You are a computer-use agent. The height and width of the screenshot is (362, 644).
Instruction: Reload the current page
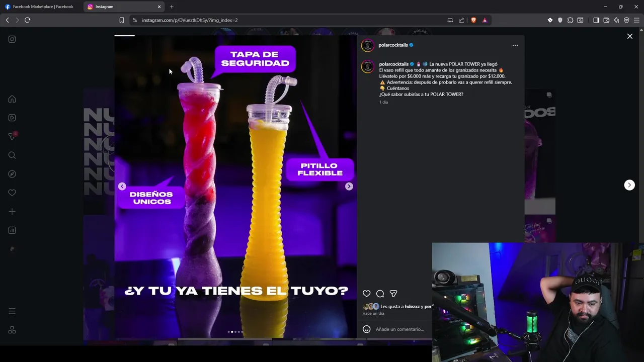pos(27,20)
